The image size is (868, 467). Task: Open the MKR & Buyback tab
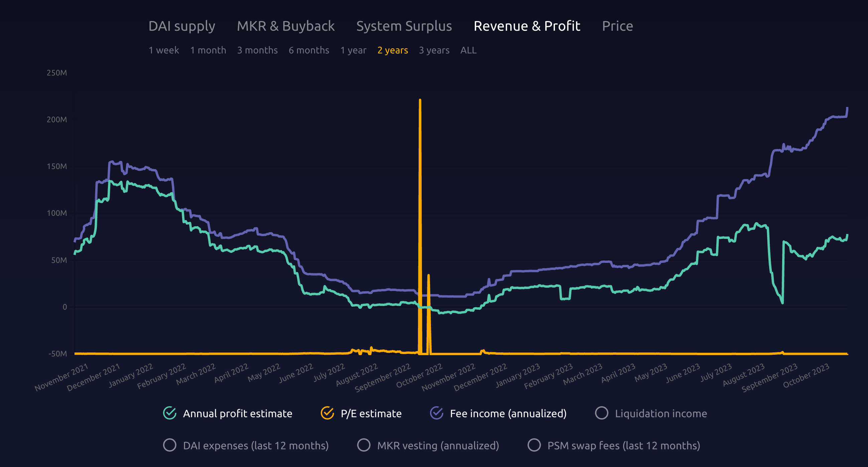tap(285, 26)
